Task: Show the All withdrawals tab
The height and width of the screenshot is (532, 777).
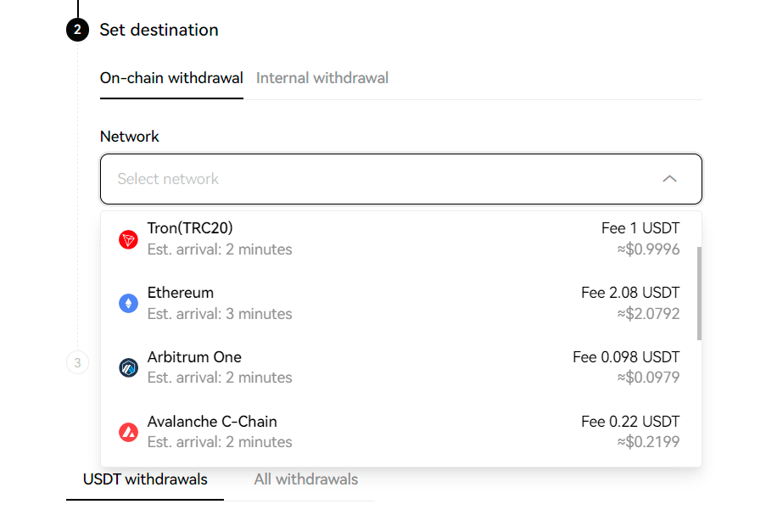Action: coord(306,479)
